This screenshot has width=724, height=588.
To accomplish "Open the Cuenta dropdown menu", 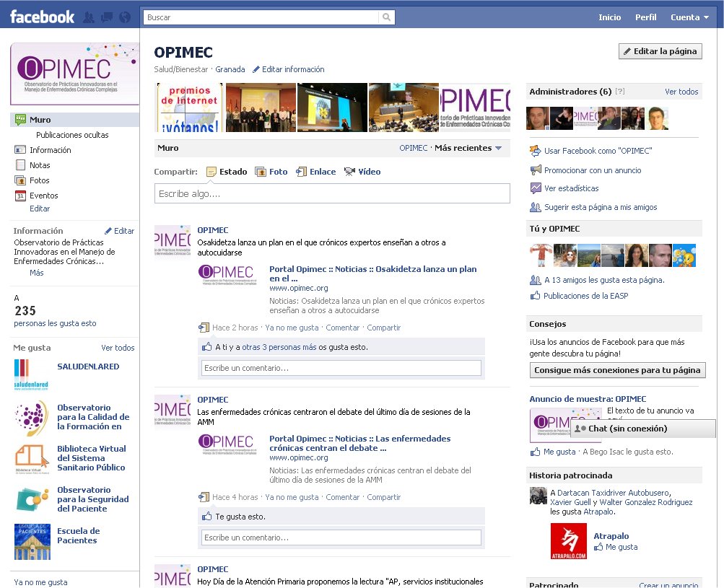I will coord(689,17).
